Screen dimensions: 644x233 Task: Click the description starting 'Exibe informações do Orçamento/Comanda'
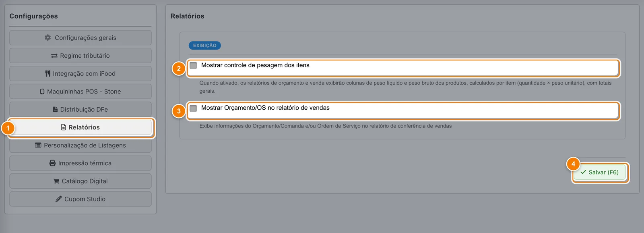click(326, 126)
